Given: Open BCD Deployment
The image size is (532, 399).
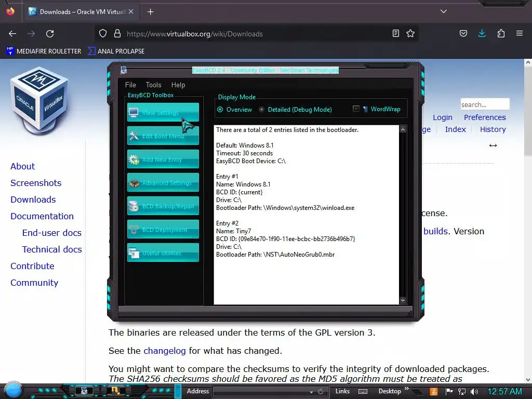Looking at the screenshot, I should click(x=163, y=229).
